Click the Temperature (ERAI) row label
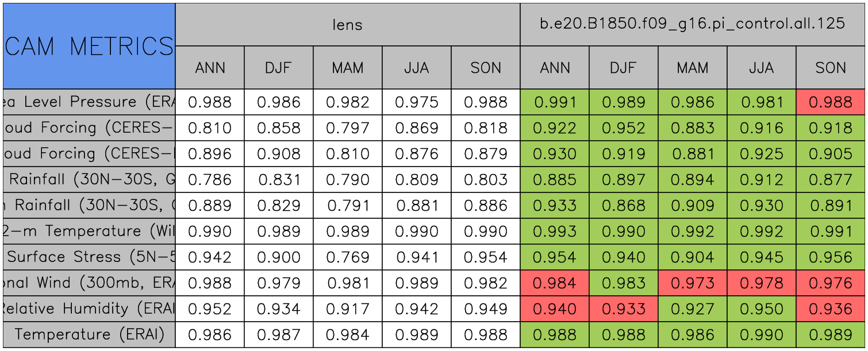The width and height of the screenshot is (868, 351). click(89, 335)
